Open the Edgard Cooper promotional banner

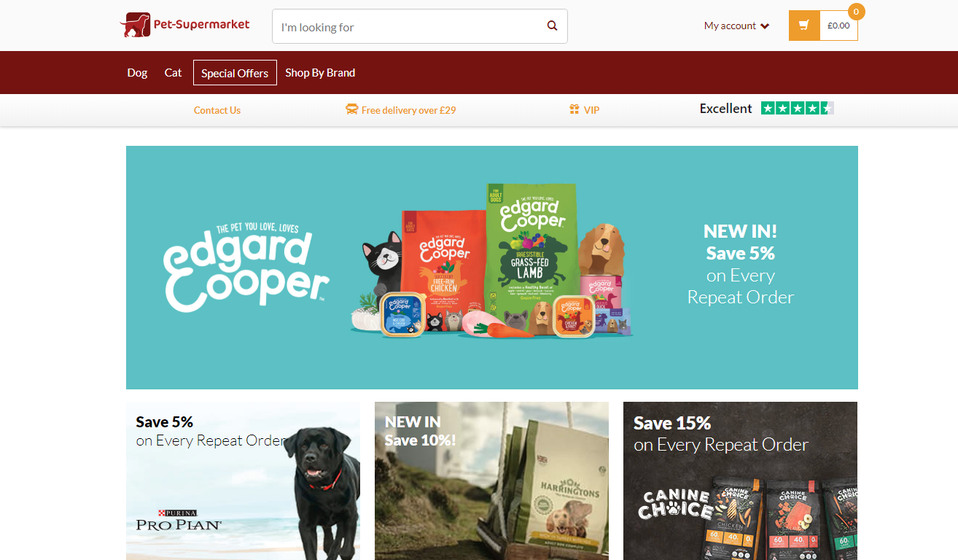click(x=492, y=268)
